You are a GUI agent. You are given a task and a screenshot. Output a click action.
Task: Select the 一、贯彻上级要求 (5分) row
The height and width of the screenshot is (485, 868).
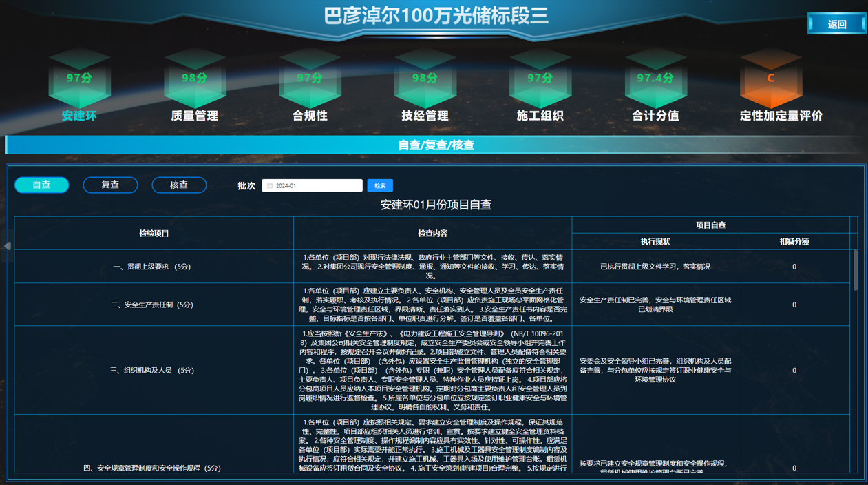pos(152,267)
